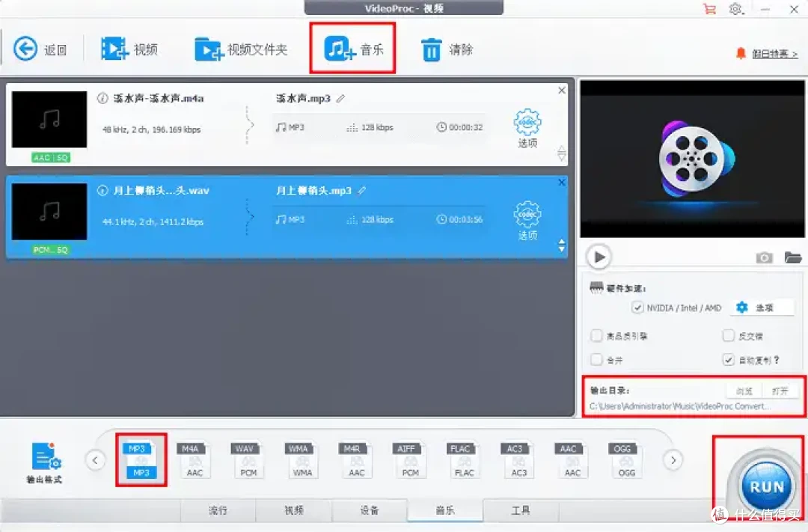Take a snapshot with the camera icon
The image size is (808, 532).
tap(764, 257)
